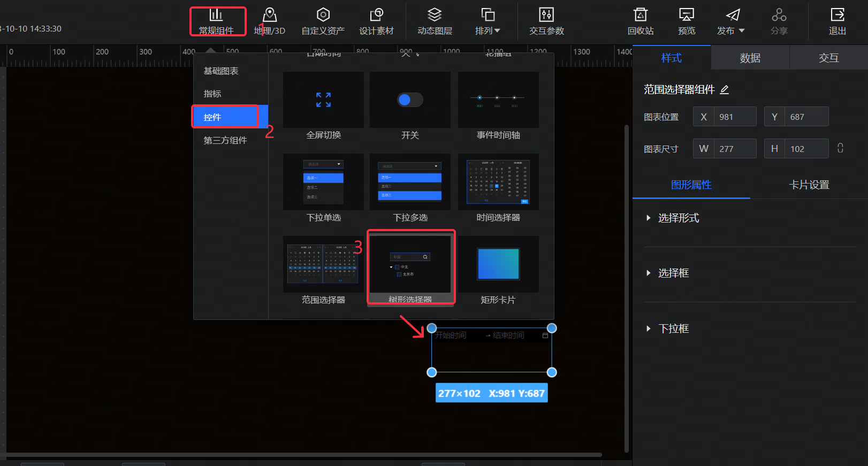Open the 地理/3D toolbar item
The height and width of the screenshot is (466, 868).
[x=270, y=21]
